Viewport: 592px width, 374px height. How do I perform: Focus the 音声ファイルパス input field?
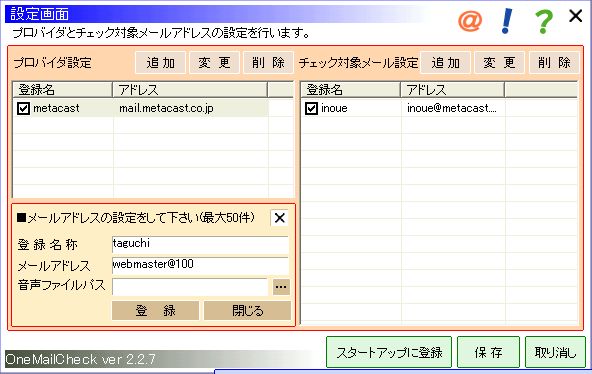190,287
